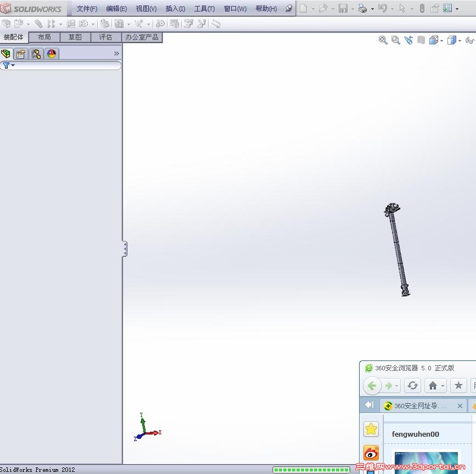
Task: Click the Linear Component Pattern icon
Action: tap(51, 24)
